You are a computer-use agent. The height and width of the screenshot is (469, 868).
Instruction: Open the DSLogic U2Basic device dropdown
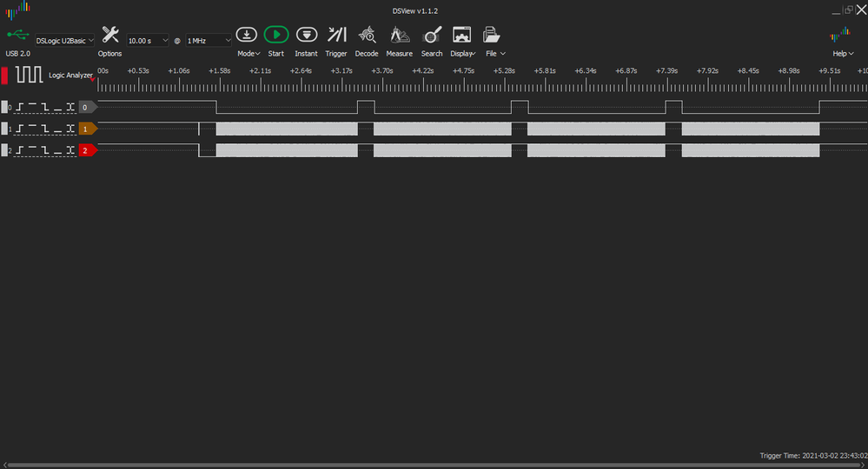pos(65,40)
